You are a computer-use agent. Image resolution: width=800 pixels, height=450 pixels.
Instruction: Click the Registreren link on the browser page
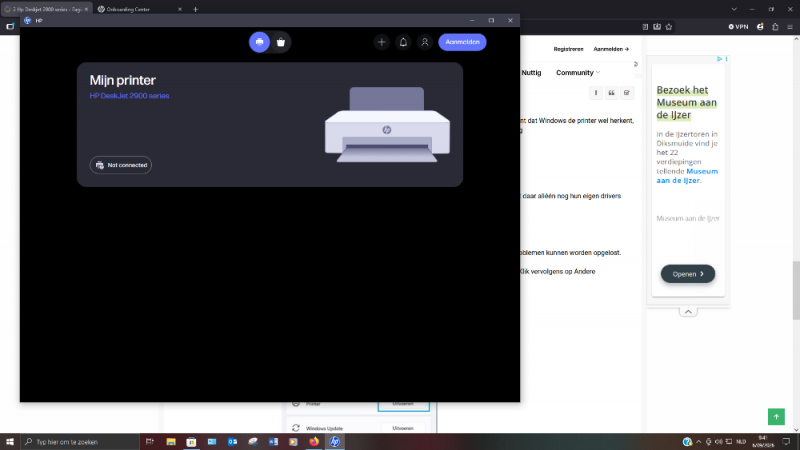point(568,49)
